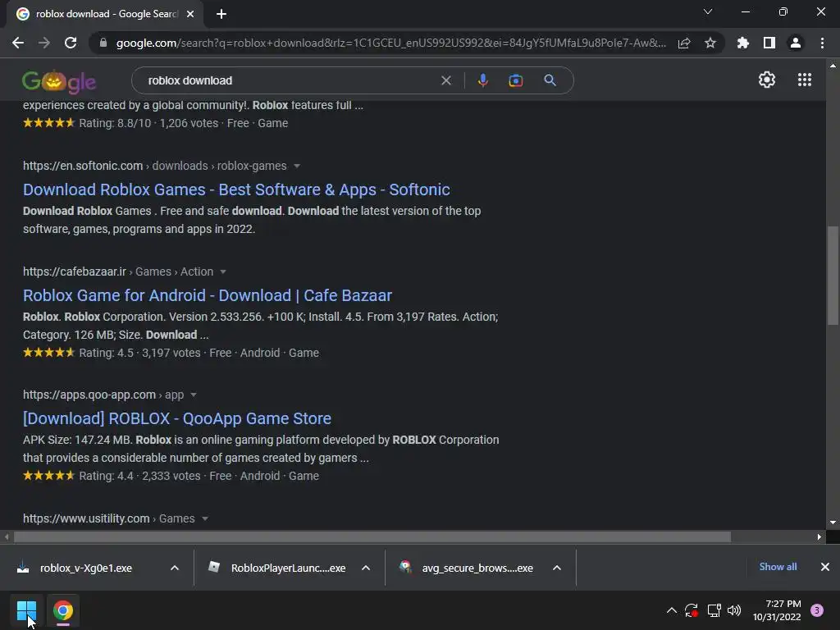Image resolution: width=840 pixels, height=630 pixels.
Task: Focus the roblox download search field
Action: pyautogui.click(x=290, y=80)
